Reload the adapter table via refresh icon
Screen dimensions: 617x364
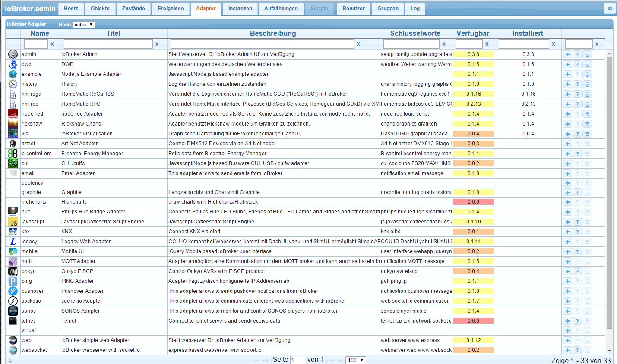(x=11, y=360)
